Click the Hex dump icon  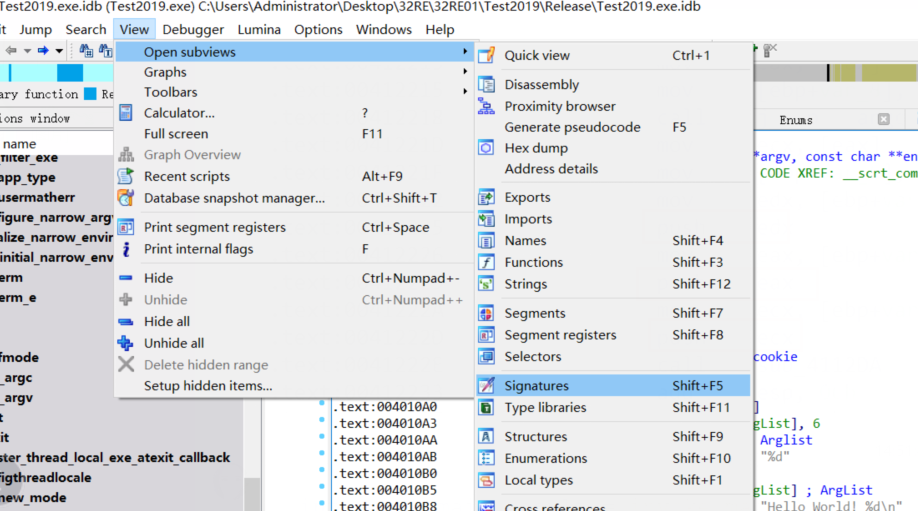[x=487, y=148]
